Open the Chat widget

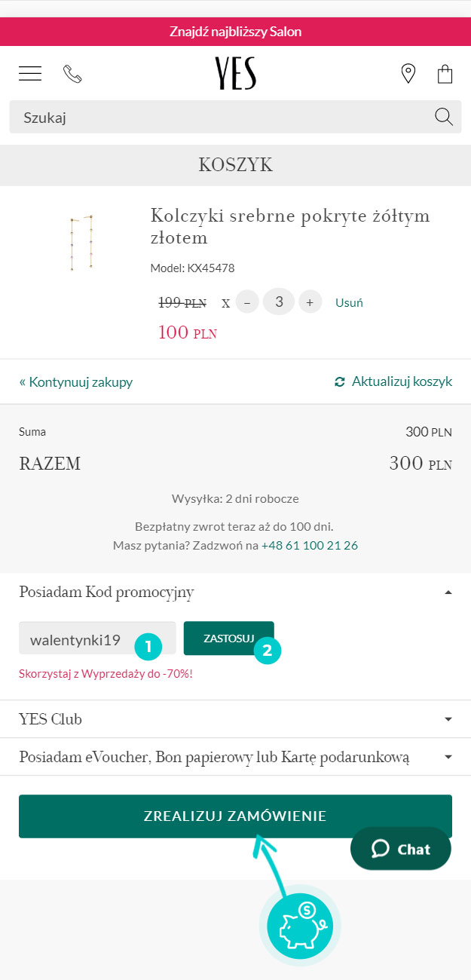point(401,849)
